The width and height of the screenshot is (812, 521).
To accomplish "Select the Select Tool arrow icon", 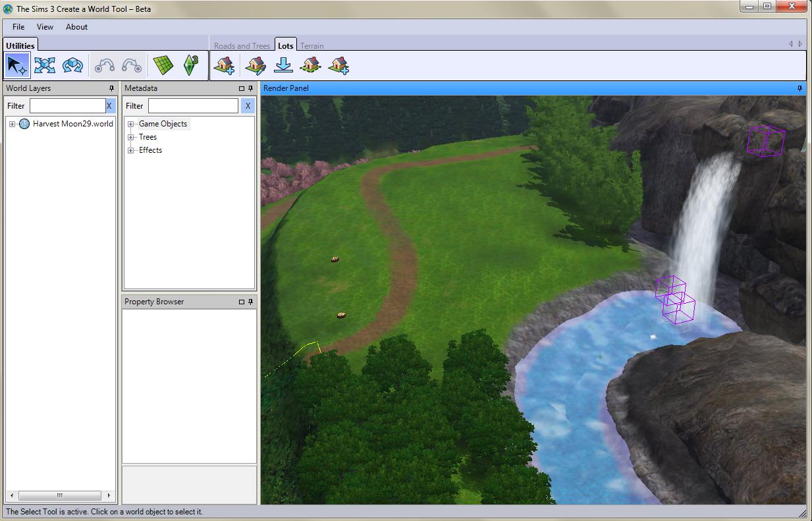I will (x=17, y=65).
